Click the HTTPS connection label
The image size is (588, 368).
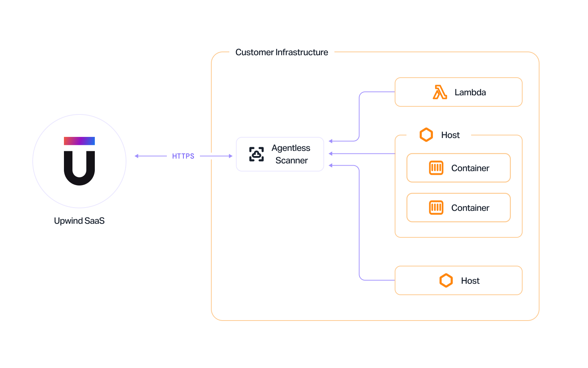[x=183, y=156]
